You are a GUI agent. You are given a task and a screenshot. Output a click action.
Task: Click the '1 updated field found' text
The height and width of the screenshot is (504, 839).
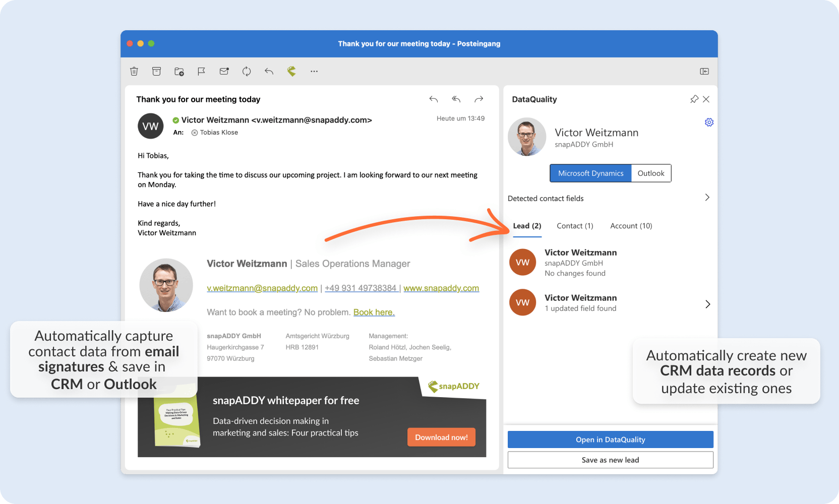pos(580,308)
